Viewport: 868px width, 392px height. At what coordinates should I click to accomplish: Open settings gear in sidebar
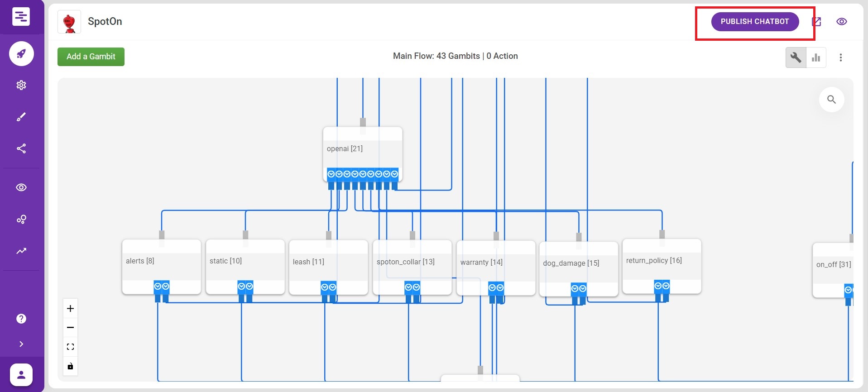pos(21,85)
